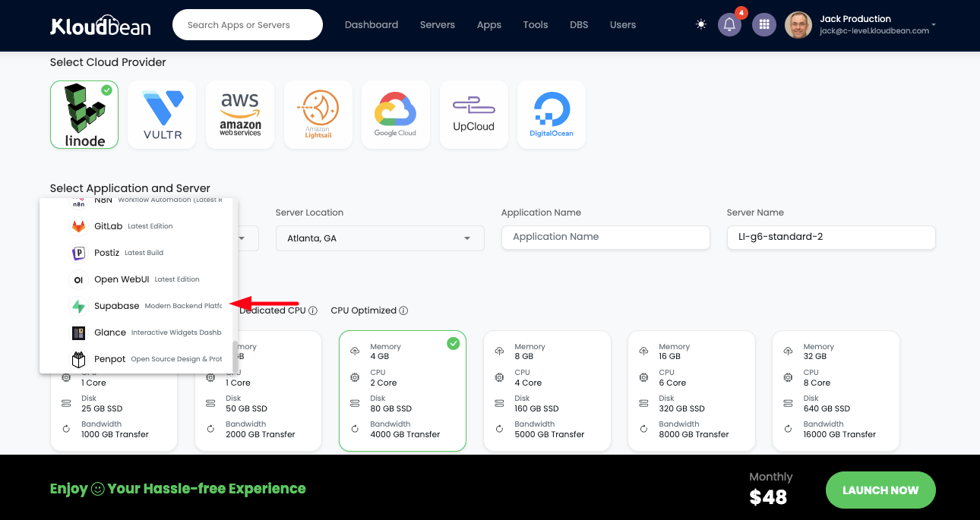Open the Servers menu item

click(x=438, y=25)
